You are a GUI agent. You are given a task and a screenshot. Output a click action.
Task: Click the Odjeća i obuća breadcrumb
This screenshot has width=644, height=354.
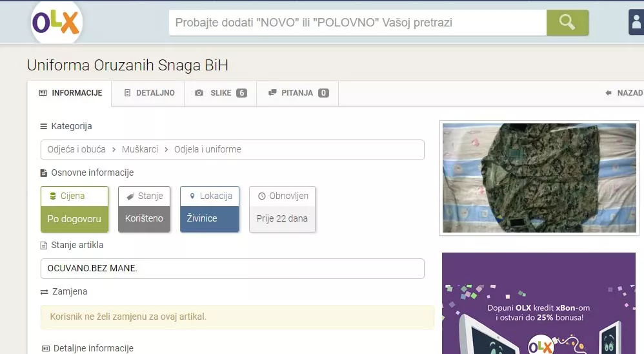point(75,149)
